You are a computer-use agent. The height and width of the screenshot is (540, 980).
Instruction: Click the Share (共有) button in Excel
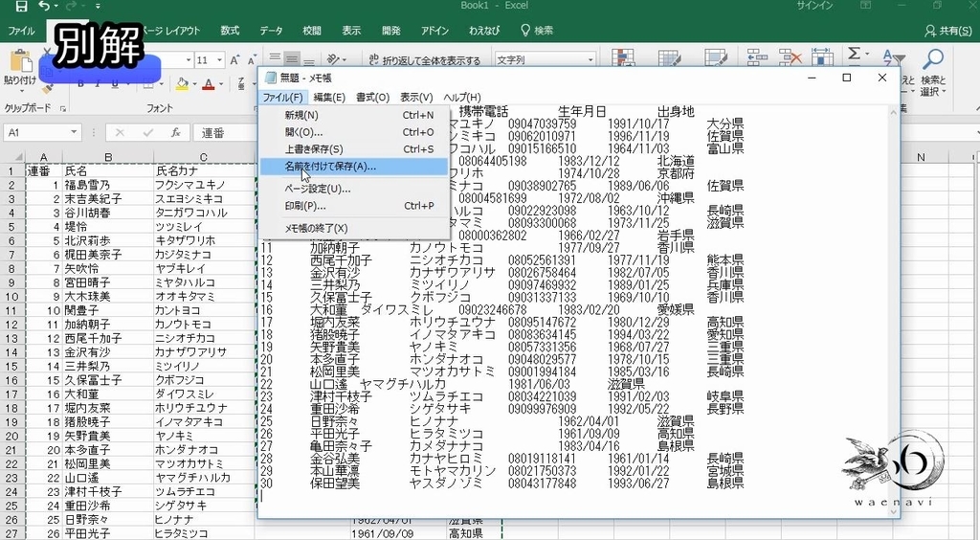[948, 30]
